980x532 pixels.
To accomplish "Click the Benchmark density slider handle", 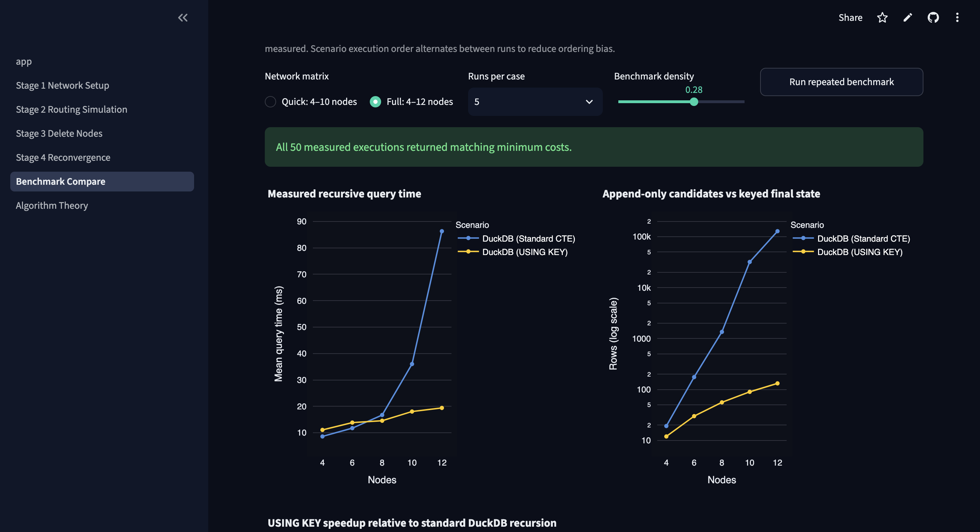I will tap(694, 101).
